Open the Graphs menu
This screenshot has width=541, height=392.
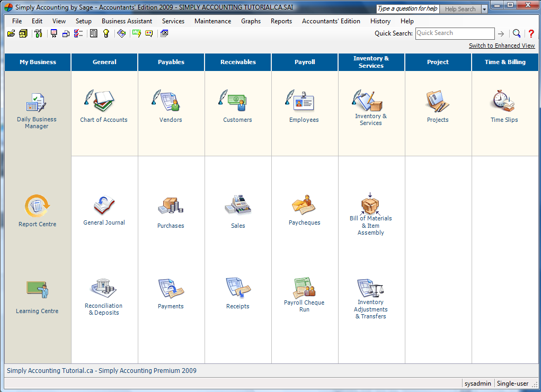(x=251, y=21)
